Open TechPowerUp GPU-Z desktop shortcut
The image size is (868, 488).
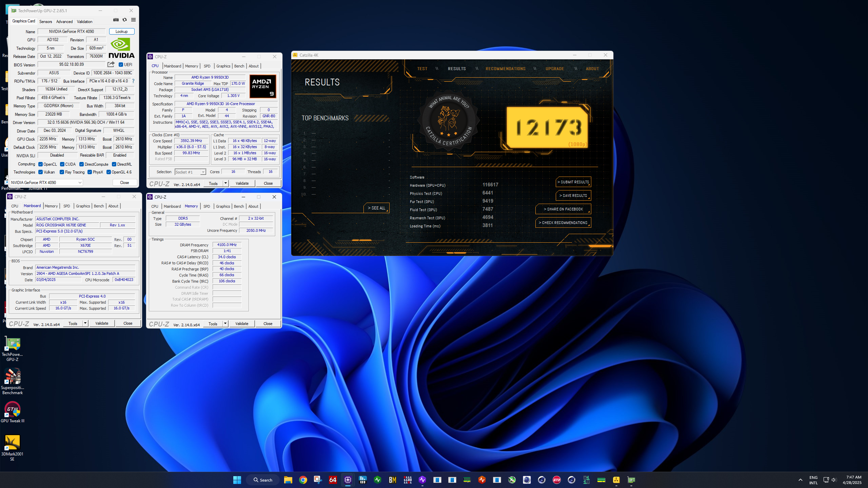click(x=13, y=349)
